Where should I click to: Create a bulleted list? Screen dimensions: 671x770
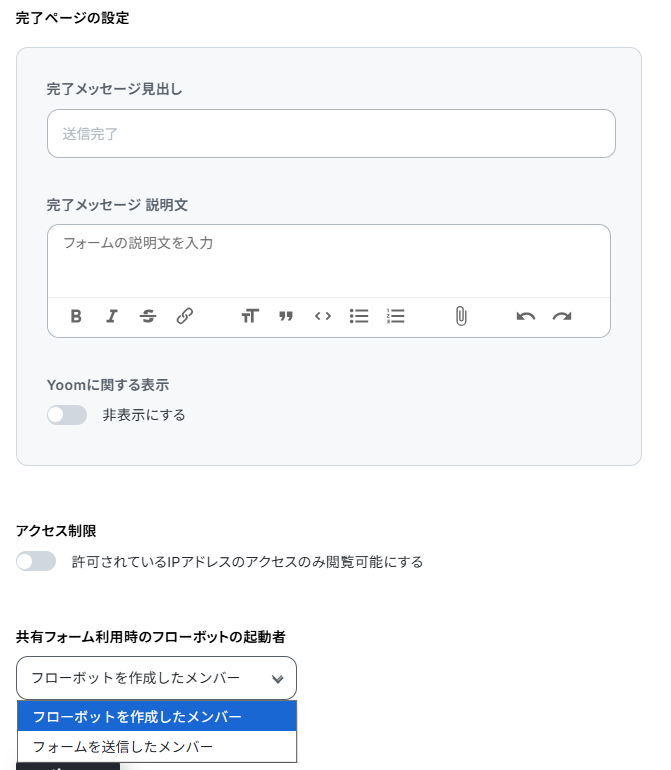tap(359, 316)
